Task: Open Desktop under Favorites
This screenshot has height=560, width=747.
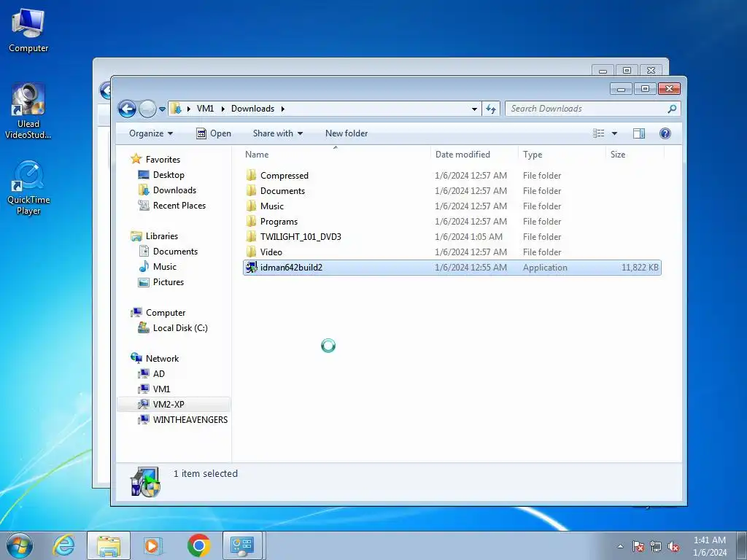Action: tap(161, 175)
